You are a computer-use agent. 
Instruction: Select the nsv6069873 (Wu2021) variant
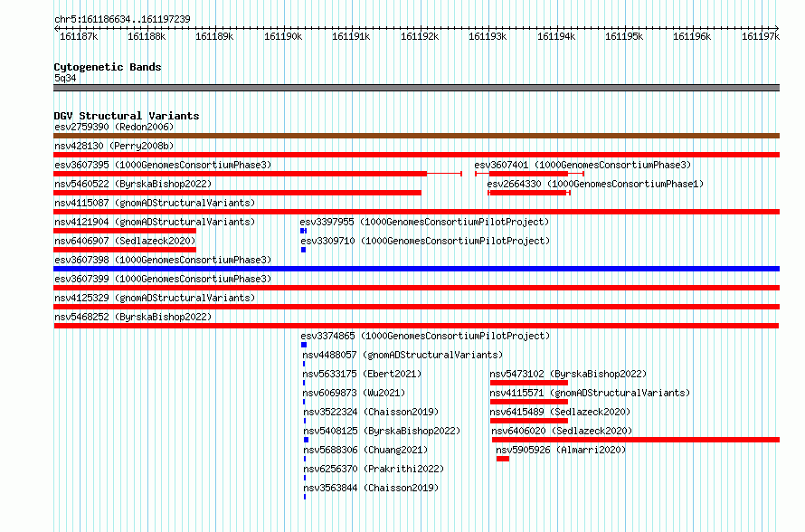pos(354,393)
